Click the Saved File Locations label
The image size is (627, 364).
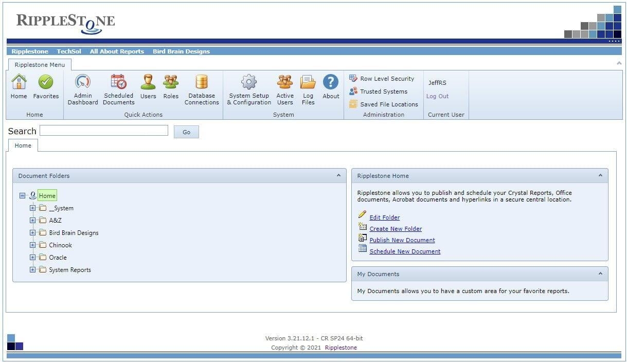coord(389,104)
